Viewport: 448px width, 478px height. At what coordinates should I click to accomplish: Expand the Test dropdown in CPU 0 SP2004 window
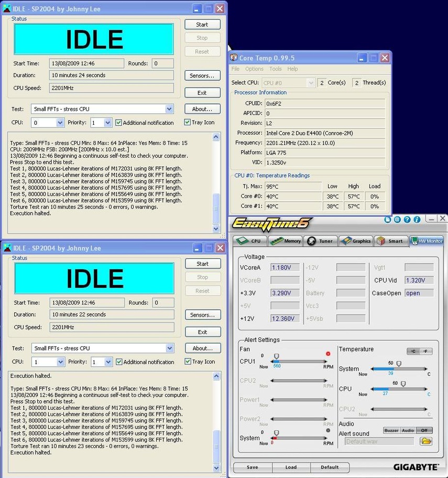coord(169,109)
